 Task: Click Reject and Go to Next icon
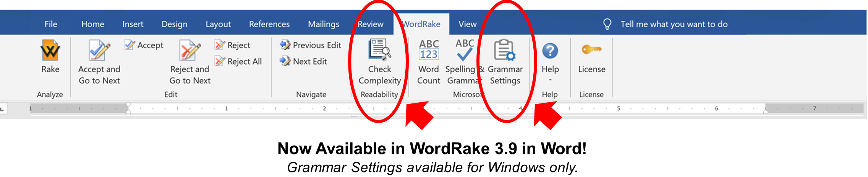[189, 51]
